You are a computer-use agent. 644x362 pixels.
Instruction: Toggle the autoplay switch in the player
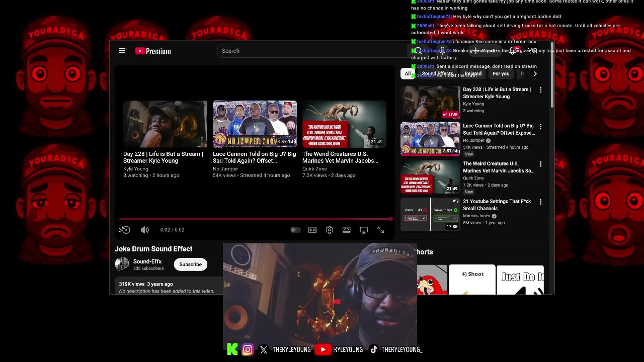pyautogui.click(x=295, y=230)
